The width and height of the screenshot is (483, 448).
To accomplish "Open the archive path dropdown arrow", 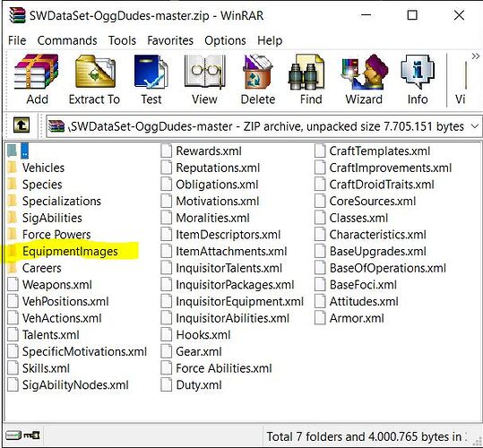I will [x=475, y=126].
